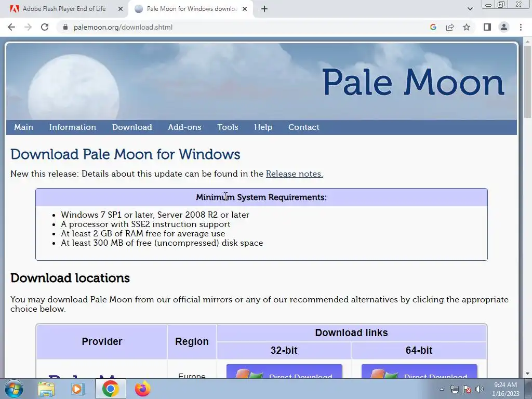This screenshot has height=399, width=532.
Task: Click the taskbar clock showing 9:24 AM
Action: pyautogui.click(x=506, y=389)
